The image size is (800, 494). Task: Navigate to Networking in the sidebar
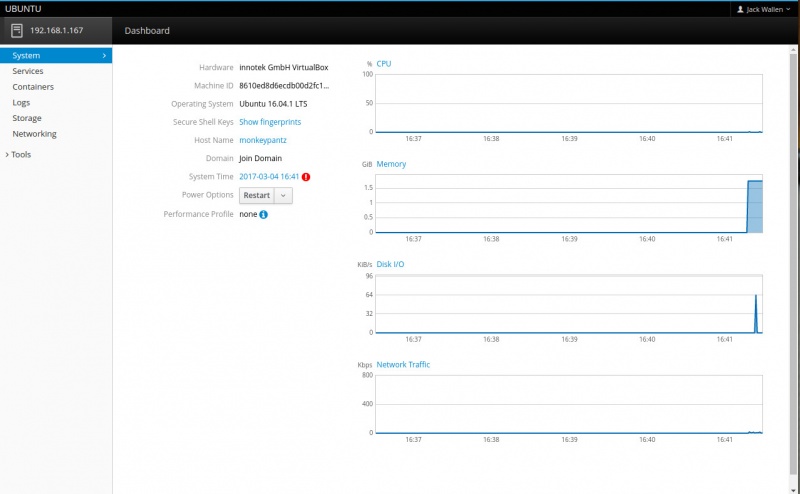34,134
